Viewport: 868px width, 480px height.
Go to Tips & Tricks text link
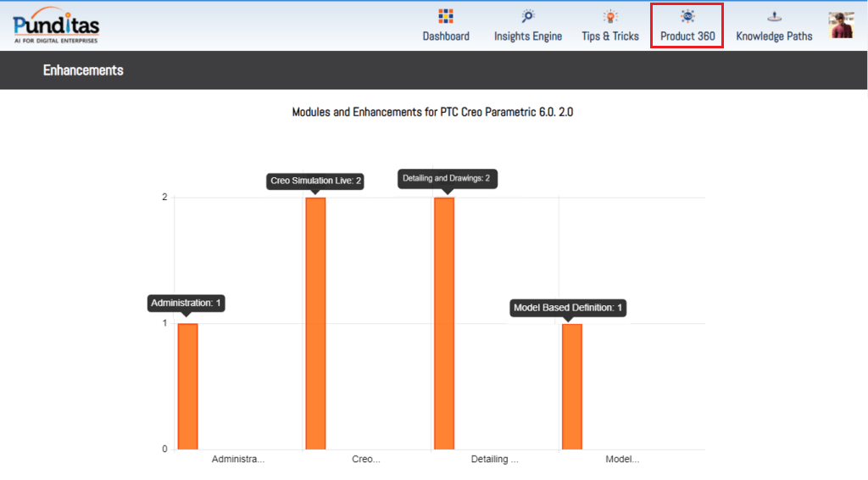(x=610, y=36)
